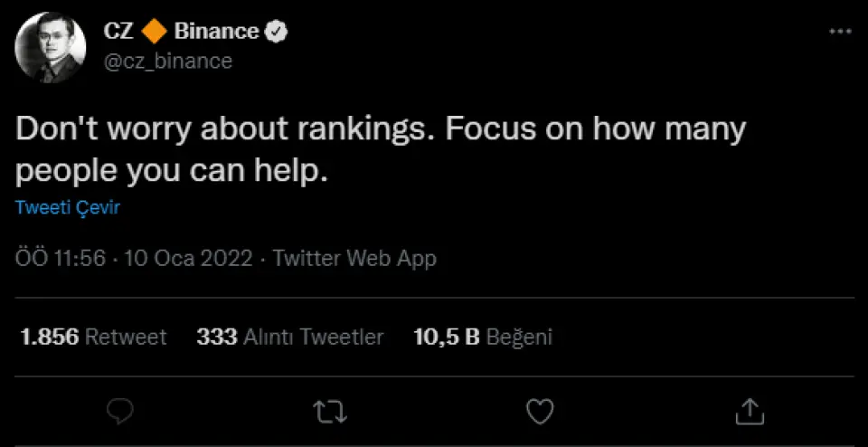Open the share tweet icon

click(x=748, y=412)
